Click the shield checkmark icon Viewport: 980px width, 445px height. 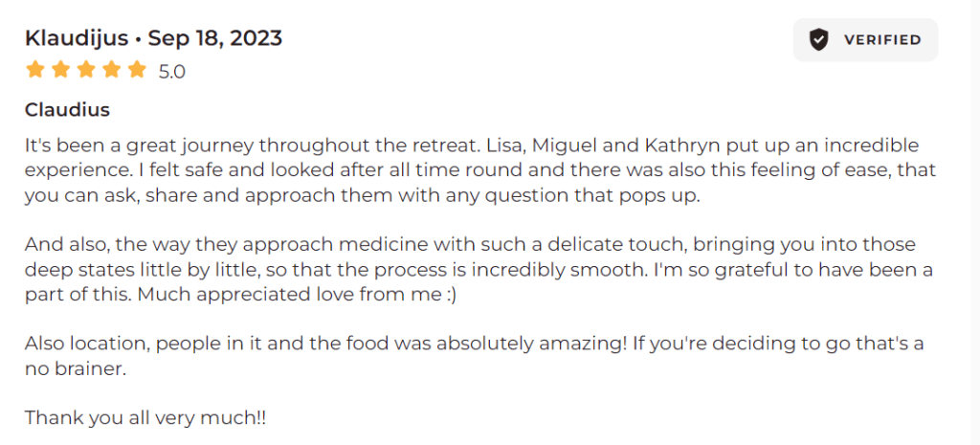click(818, 39)
